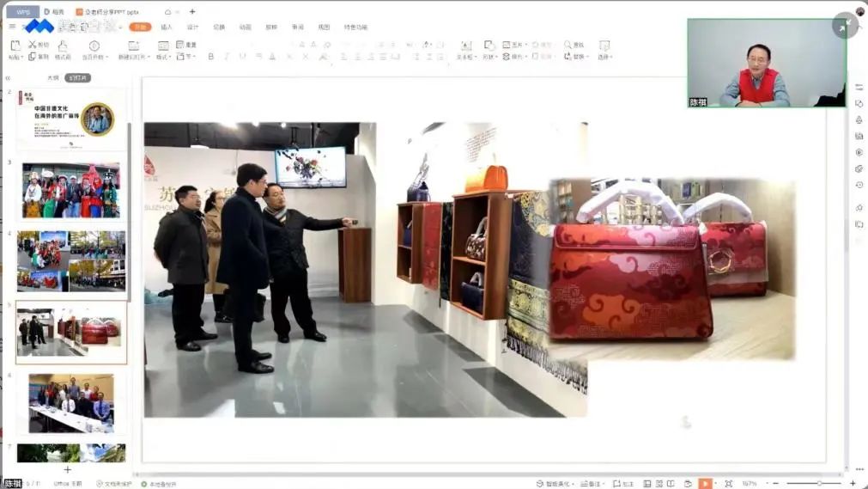Shrink the speaker video overlay
The image size is (868, 489).
845,25
